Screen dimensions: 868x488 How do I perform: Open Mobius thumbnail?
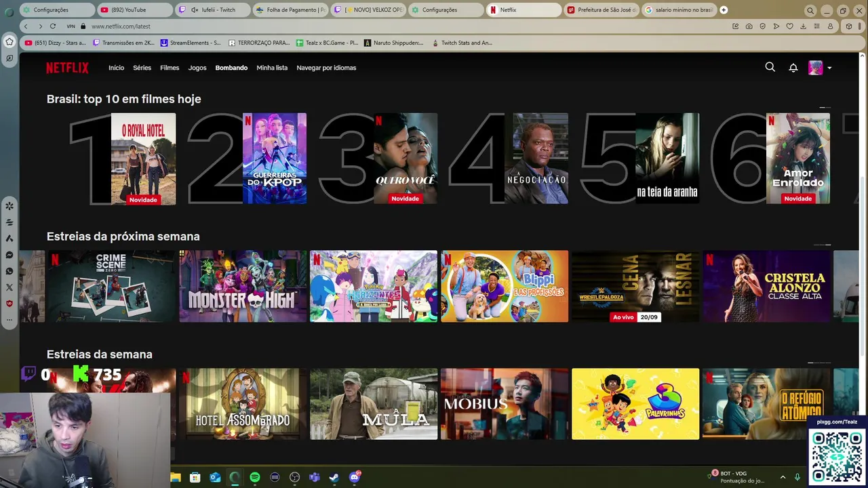tap(505, 404)
